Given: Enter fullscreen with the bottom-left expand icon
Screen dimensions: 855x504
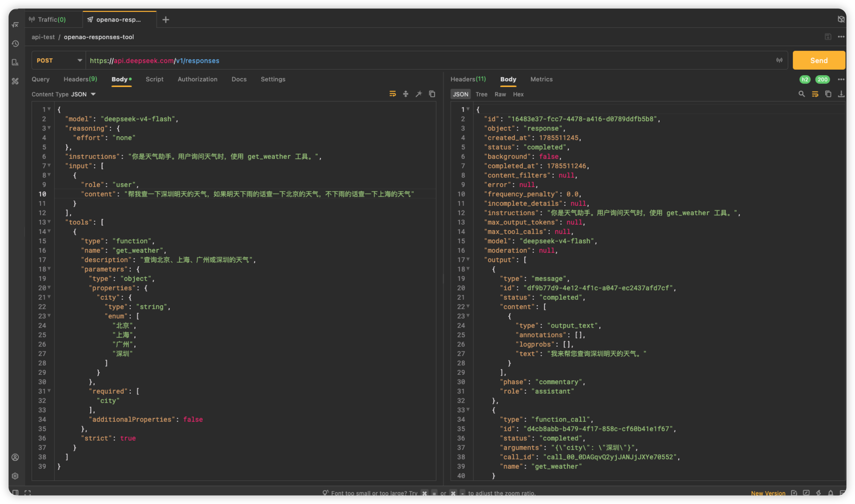Looking at the screenshot, I should tap(28, 493).
